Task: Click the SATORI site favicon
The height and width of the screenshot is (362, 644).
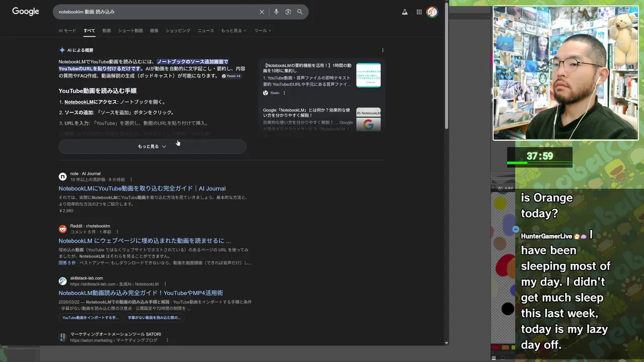Action: click(x=63, y=337)
